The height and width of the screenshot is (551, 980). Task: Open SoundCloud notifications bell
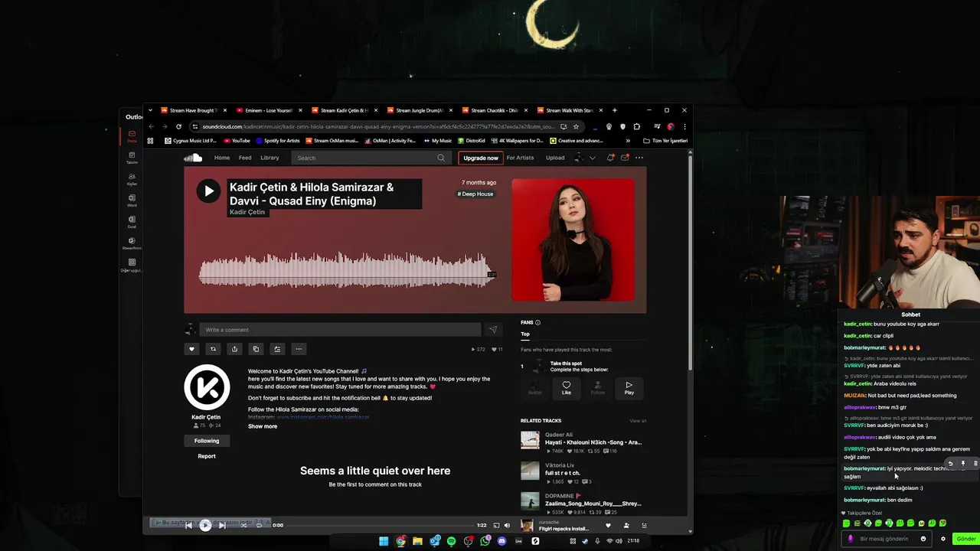tap(610, 158)
